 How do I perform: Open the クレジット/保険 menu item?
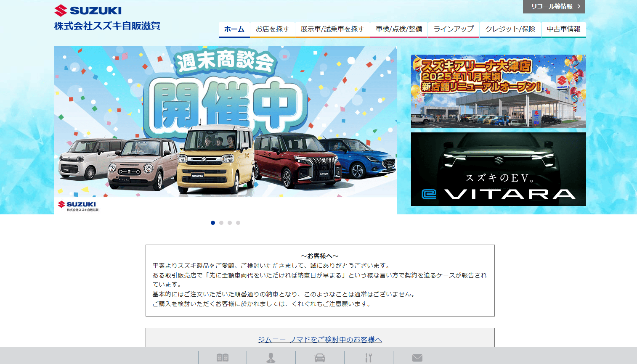point(510,29)
